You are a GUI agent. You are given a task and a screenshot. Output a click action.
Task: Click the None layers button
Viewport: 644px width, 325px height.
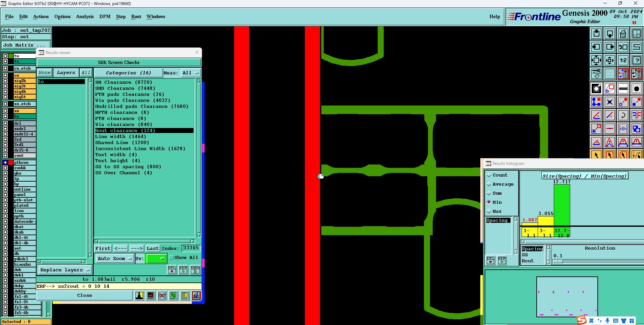44,73
